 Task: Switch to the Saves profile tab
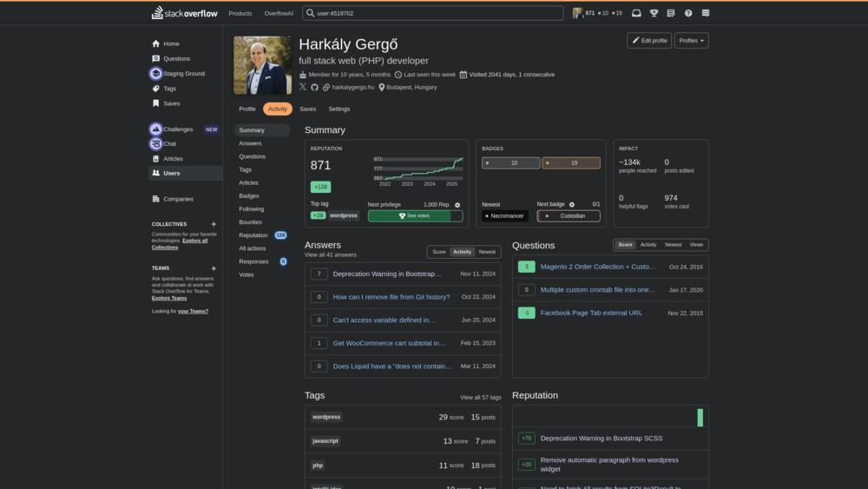coord(307,109)
